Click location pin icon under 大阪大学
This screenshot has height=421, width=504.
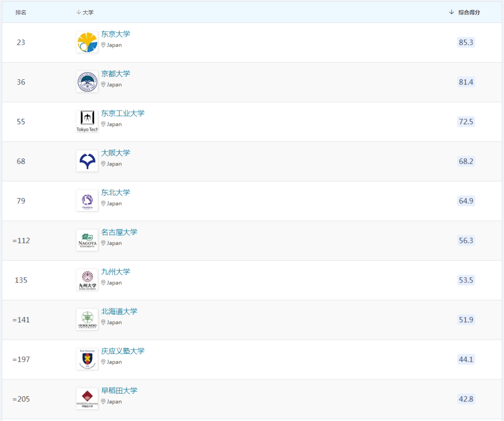pyautogui.click(x=103, y=164)
